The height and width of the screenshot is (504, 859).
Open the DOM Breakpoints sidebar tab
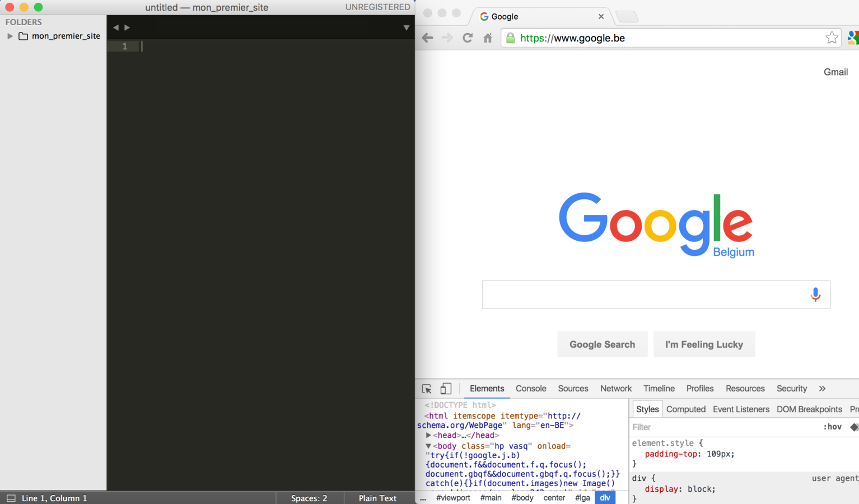point(809,409)
